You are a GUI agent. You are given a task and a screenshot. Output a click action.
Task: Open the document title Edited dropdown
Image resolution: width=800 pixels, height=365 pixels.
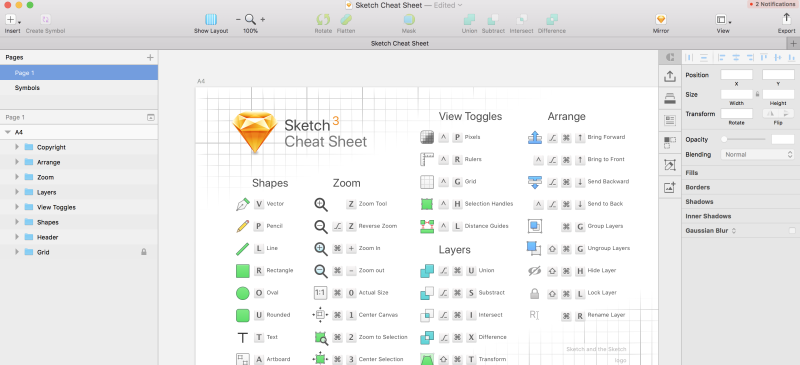[449, 5]
